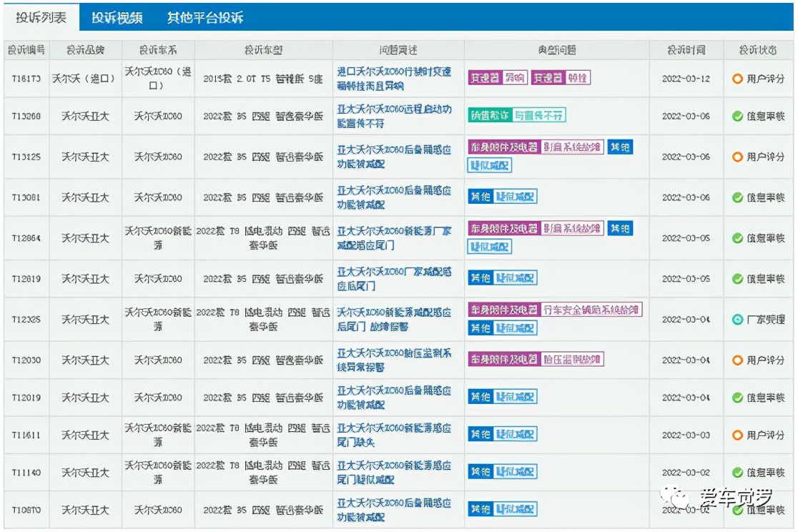Switch to the 投诉列表 tab
This screenshot has height=532, width=798.
click(x=41, y=18)
